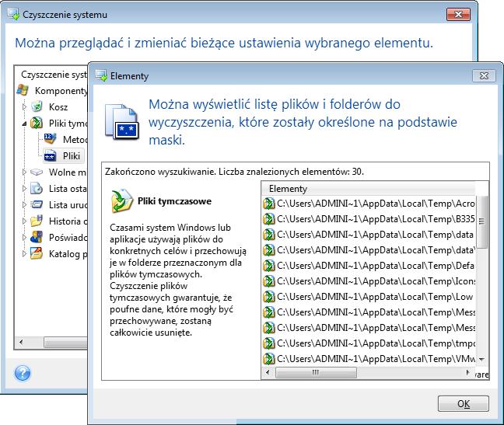
Task: Click the Lista uruchamiania icon
Action: [37, 204]
